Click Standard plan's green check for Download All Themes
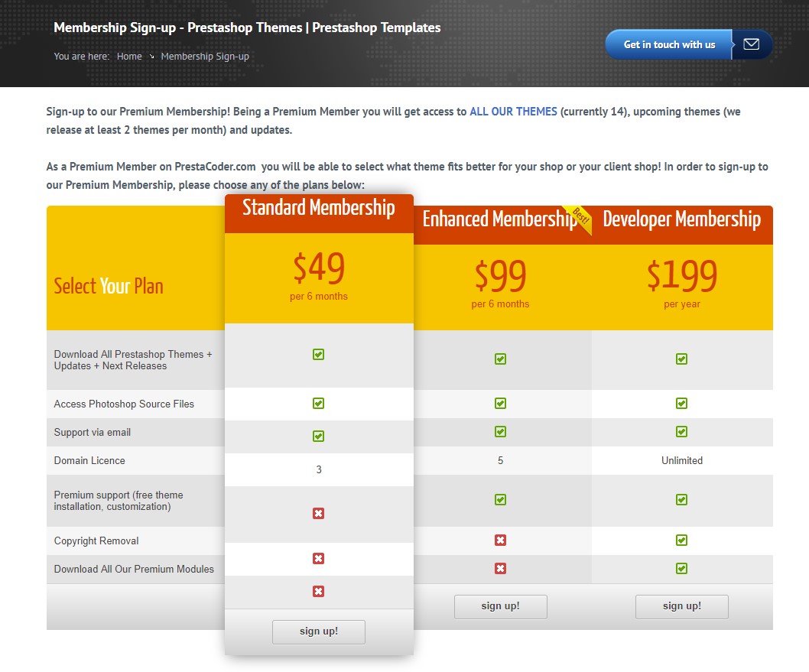809x672 pixels. point(318,354)
